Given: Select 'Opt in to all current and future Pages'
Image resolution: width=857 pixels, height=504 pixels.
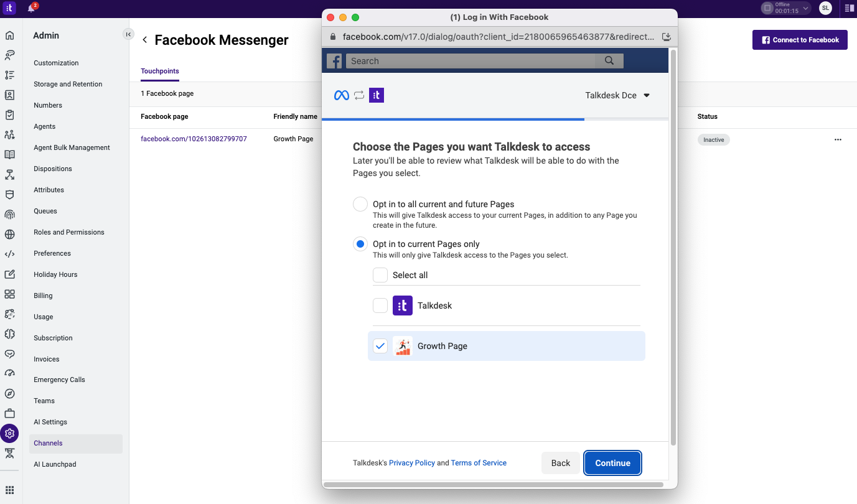Looking at the screenshot, I should [x=360, y=204].
